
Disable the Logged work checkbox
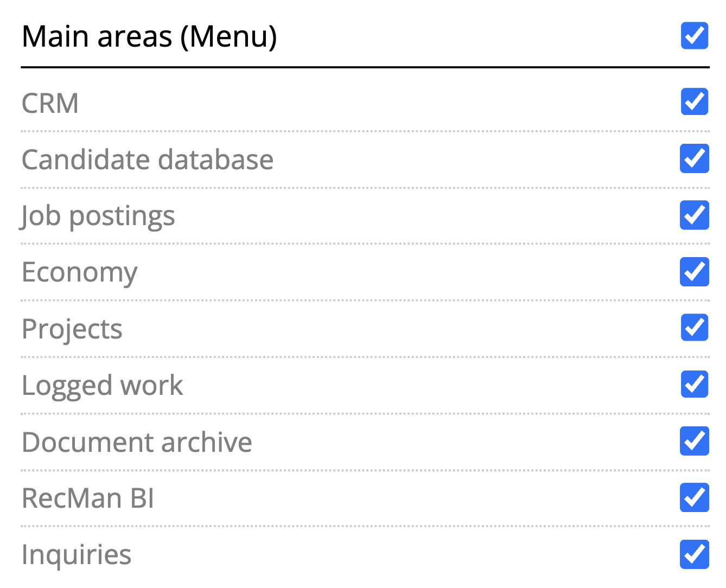tap(694, 384)
